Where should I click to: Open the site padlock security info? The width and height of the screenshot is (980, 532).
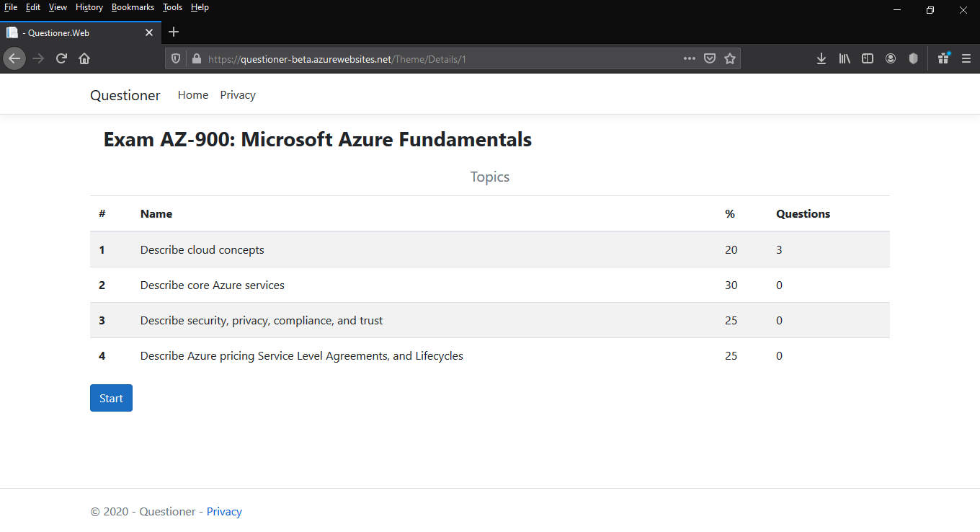coord(195,58)
